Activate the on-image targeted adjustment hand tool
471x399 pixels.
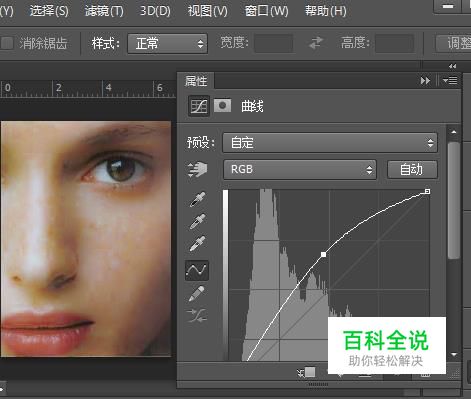pyautogui.click(x=198, y=169)
